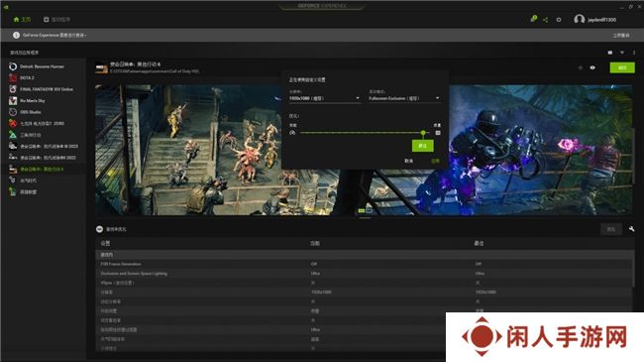This screenshot has height=362, width=644.
Task: Click the Detroit: Become Human icon
Action: click(13, 66)
